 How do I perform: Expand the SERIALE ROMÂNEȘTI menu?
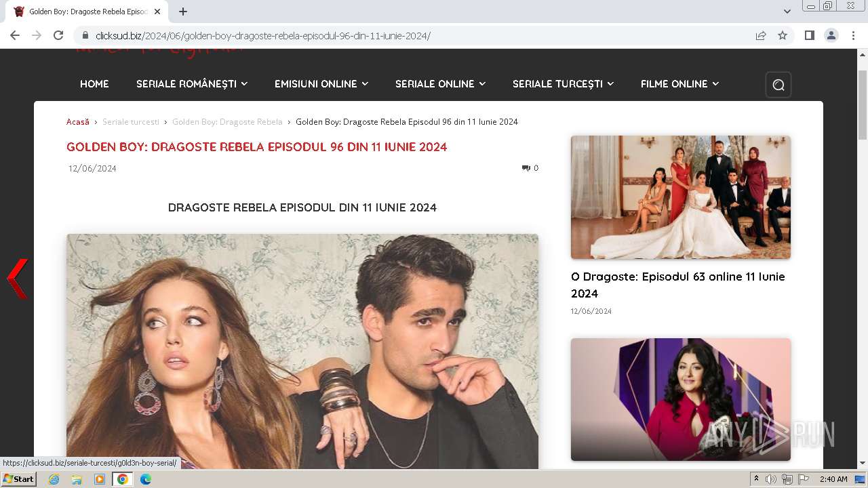click(192, 84)
